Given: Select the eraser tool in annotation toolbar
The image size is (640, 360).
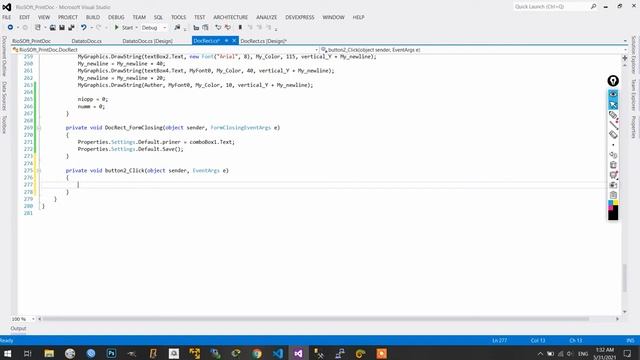Looking at the screenshot, I should tap(613, 135).
